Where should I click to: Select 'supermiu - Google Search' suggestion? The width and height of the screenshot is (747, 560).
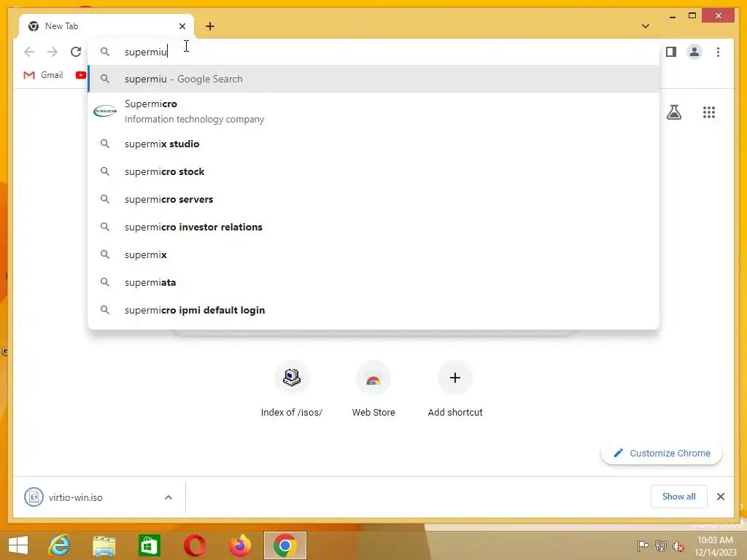(374, 79)
